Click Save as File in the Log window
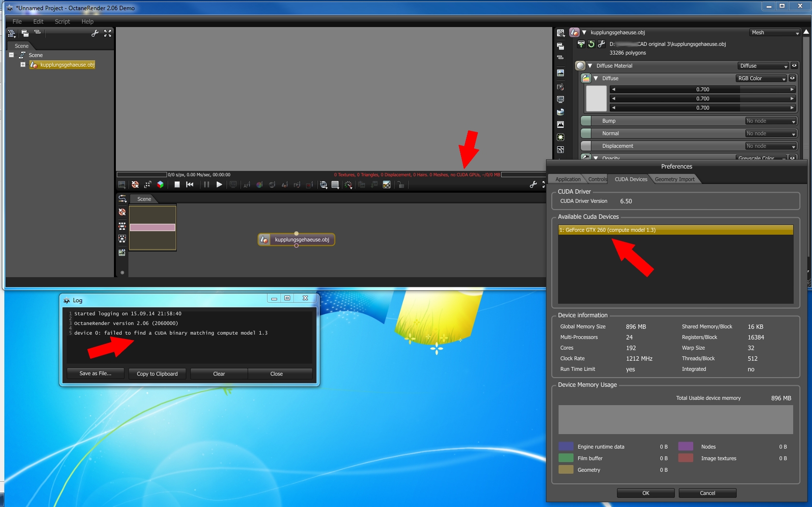The width and height of the screenshot is (812, 507). pyautogui.click(x=95, y=374)
